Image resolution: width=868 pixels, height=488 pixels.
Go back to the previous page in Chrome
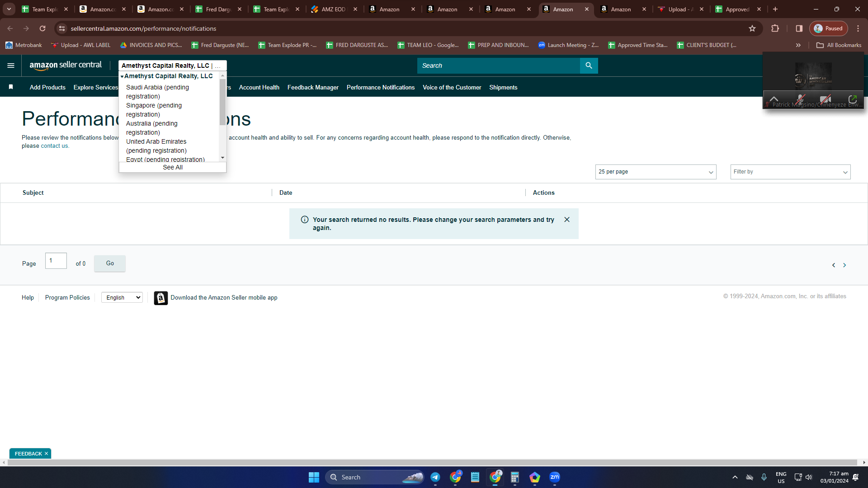pos(10,28)
